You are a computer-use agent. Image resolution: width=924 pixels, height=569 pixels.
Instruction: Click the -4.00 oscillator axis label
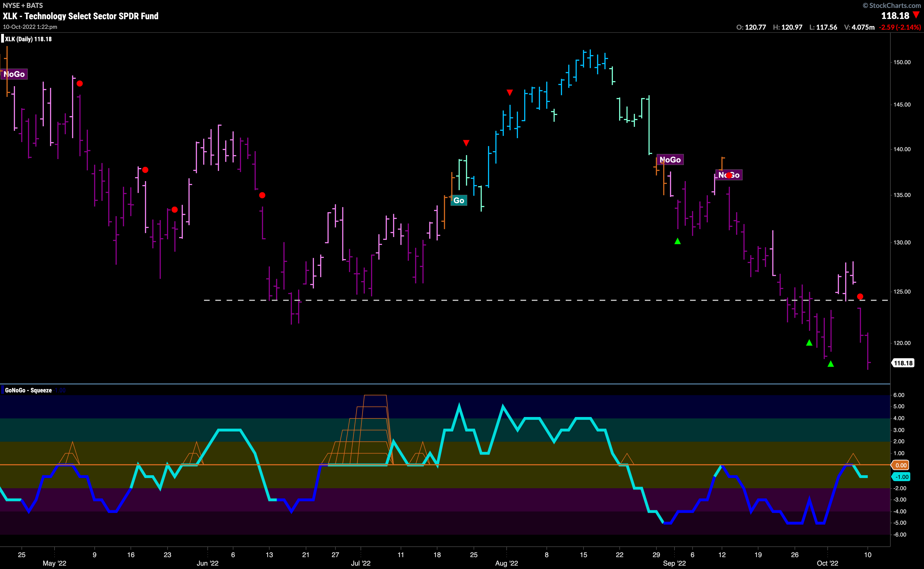pyautogui.click(x=899, y=511)
